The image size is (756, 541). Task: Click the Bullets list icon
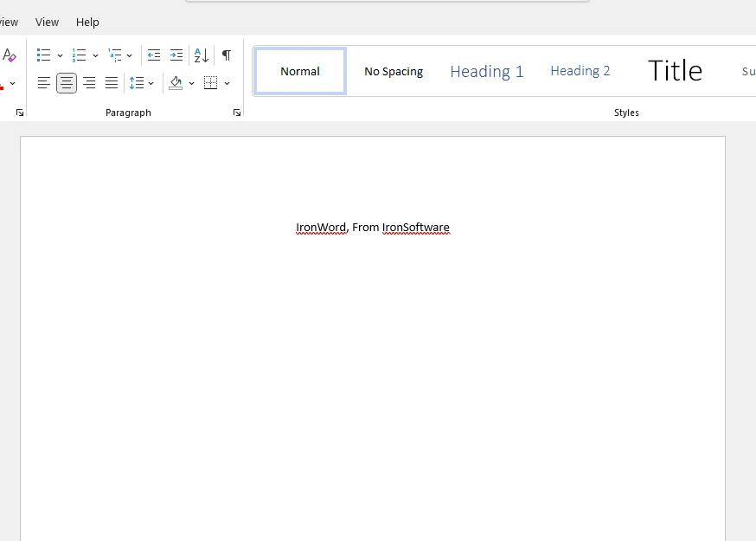coord(44,55)
